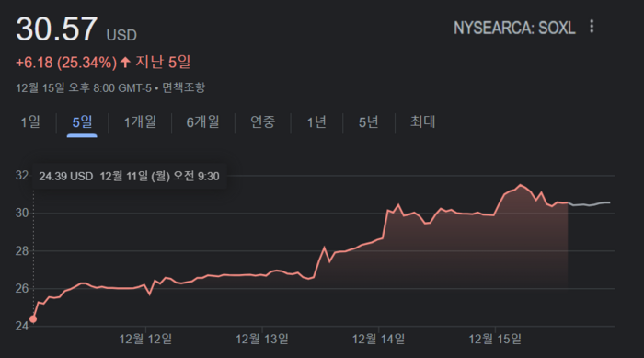Screen dimensions: 644x358
Task: Click the 30.57 price value
Action: pos(57,29)
